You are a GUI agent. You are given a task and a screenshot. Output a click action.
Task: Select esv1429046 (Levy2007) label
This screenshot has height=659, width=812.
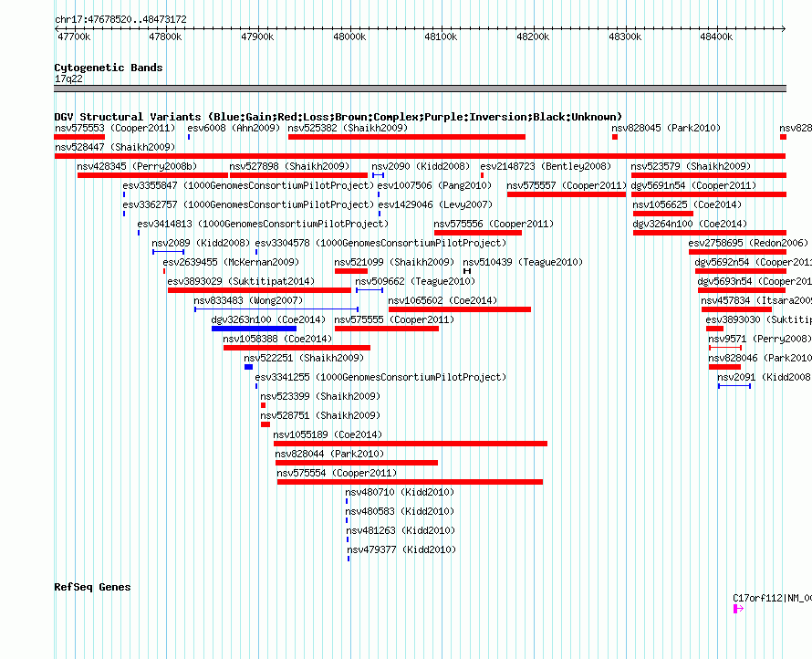click(x=435, y=204)
